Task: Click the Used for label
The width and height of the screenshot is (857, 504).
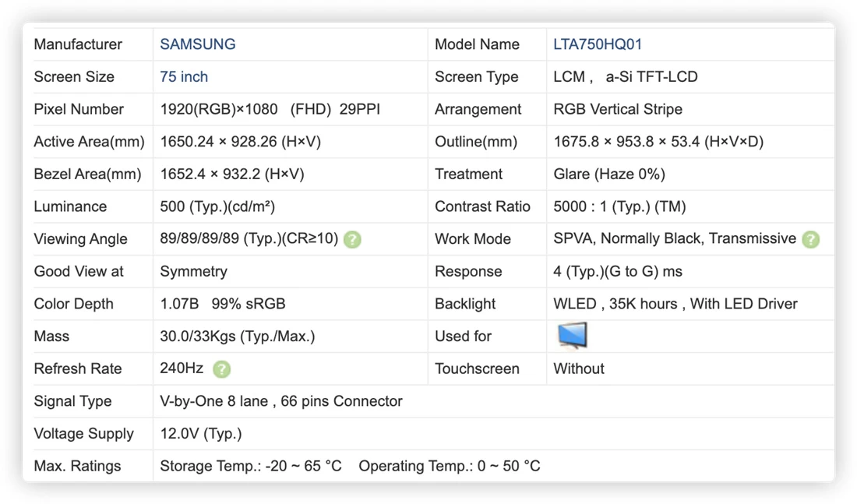Action: (x=463, y=337)
